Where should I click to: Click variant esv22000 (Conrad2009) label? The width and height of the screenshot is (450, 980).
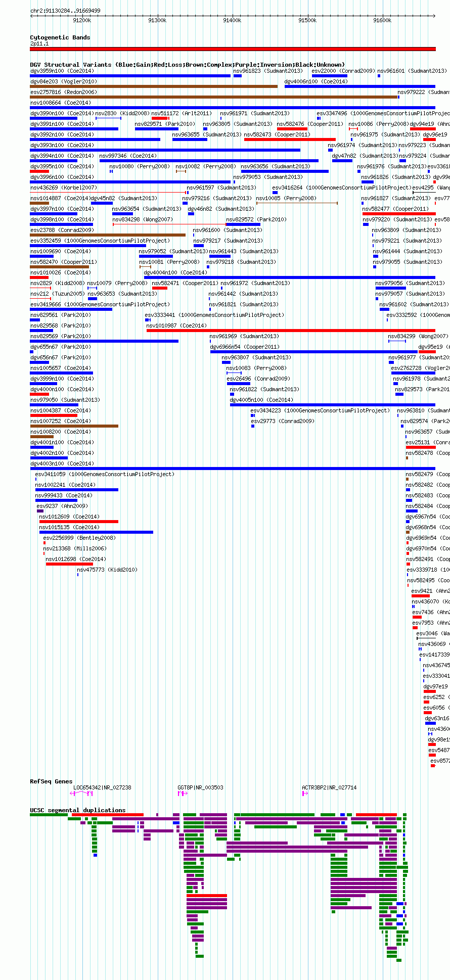(x=343, y=71)
